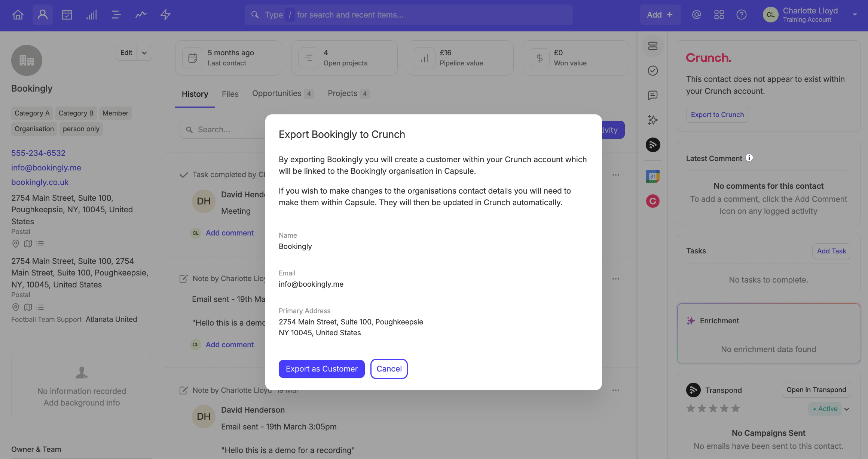Click the Edit button
Image resolution: width=868 pixels, height=459 pixels.
coord(126,53)
